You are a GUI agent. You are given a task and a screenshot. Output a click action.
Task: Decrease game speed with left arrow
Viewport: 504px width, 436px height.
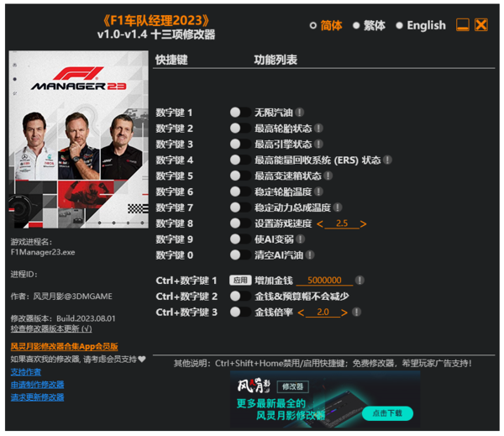[320, 223]
